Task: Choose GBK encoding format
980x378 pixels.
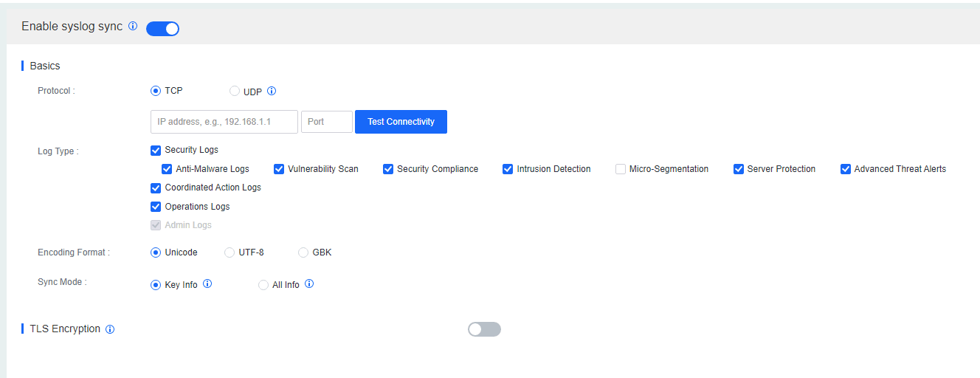Action: pos(303,252)
